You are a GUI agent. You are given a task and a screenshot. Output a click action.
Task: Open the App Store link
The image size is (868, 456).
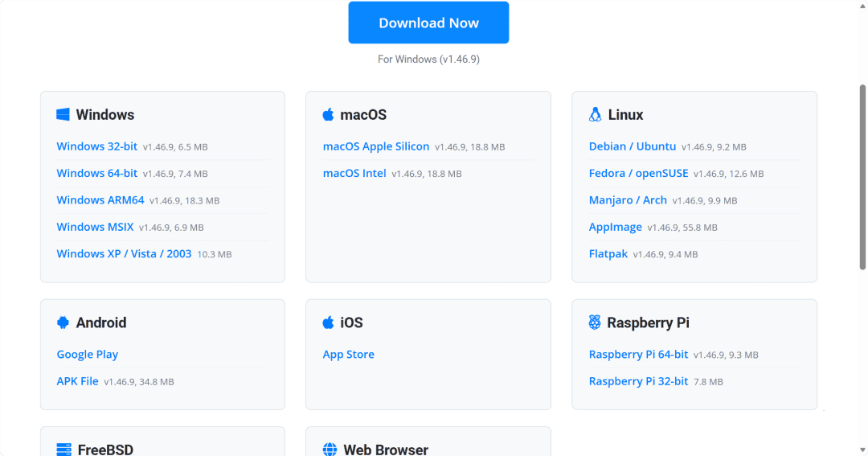[348, 355]
